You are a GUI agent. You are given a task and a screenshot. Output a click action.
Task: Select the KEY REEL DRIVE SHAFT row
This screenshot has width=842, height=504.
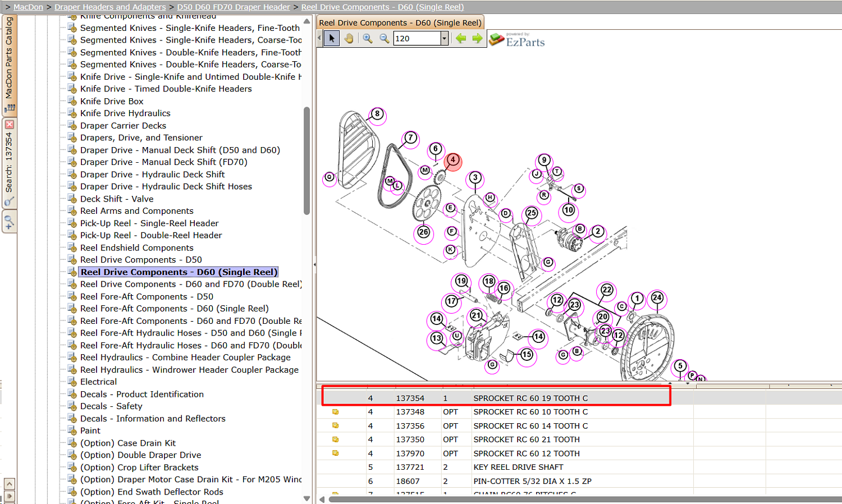tap(579, 467)
